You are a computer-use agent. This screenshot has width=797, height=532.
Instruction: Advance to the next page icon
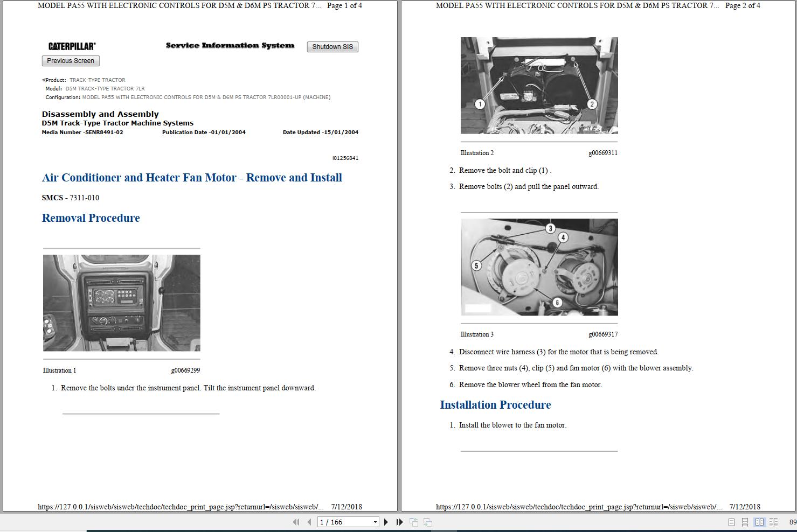coord(385,522)
